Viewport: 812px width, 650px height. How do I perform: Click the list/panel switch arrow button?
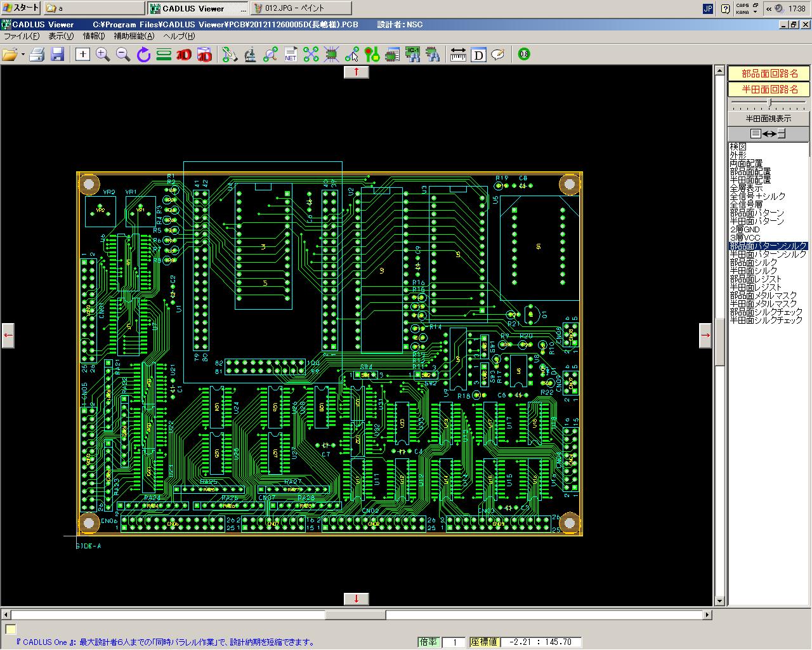(x=768, y=133)
